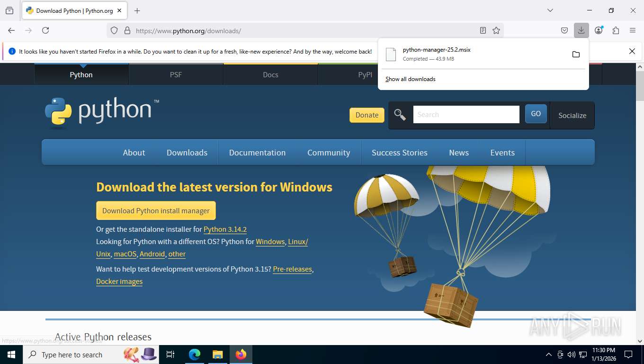Show hidden system tray icons
Image resolution: width=644 pixels, height=364 pixels.
tap(549, 355)
